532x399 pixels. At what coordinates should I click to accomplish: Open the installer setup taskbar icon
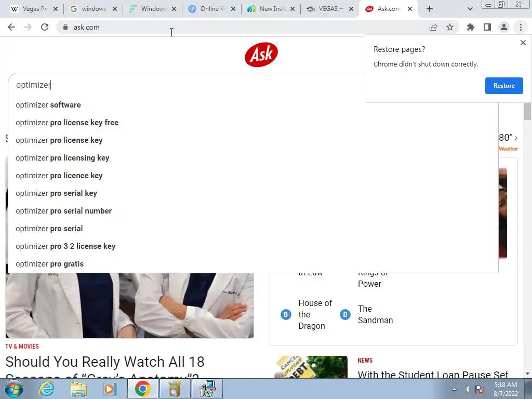coord(207,389)
